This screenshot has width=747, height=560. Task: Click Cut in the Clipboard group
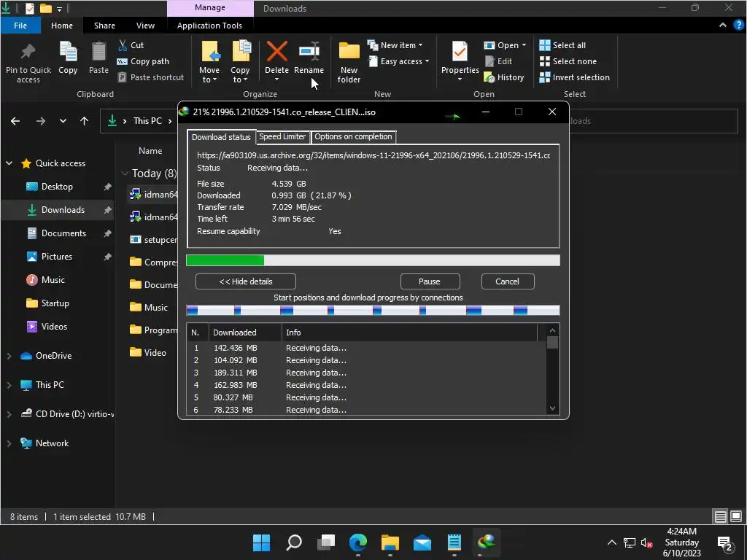(131, 45)
